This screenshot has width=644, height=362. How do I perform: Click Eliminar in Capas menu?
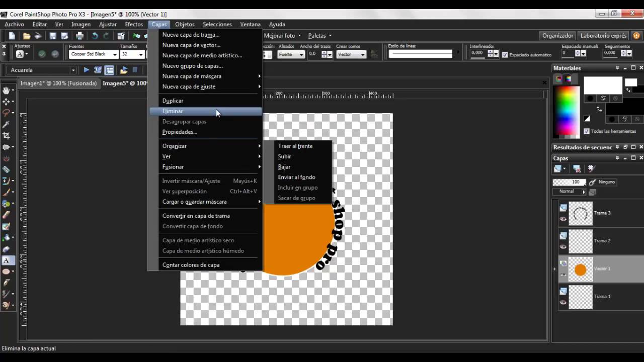206,111
